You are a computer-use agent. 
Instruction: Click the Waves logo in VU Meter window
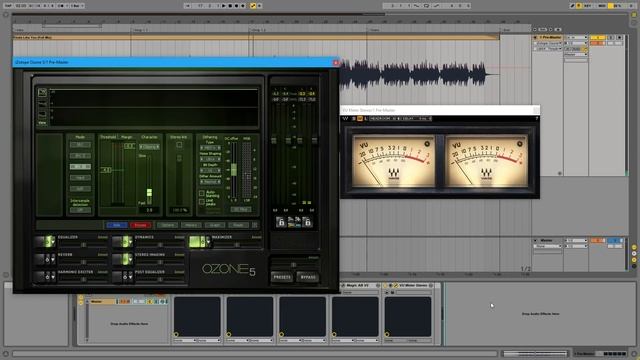345,119
